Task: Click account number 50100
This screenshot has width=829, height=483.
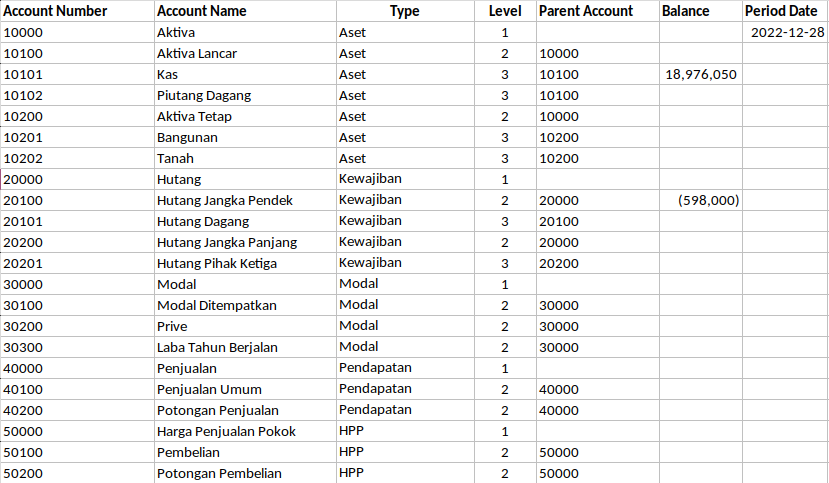Action: pos(77,452)
